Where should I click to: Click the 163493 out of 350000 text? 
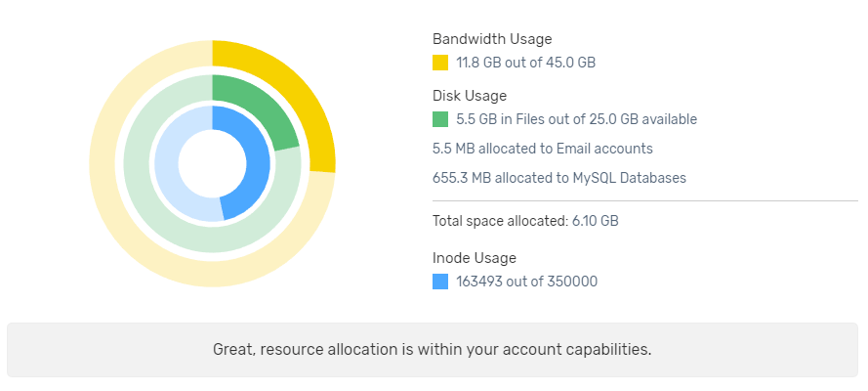(x=526, y=282)
